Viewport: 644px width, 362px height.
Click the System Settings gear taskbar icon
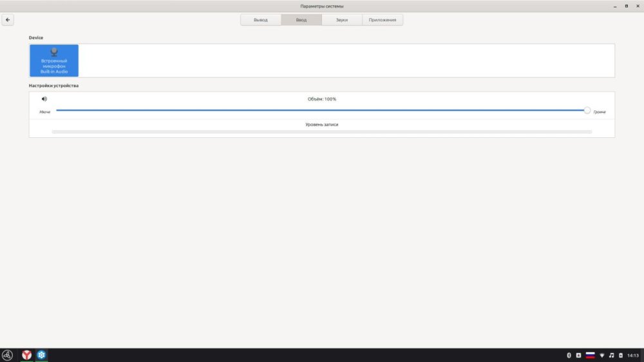click(41, 355)
